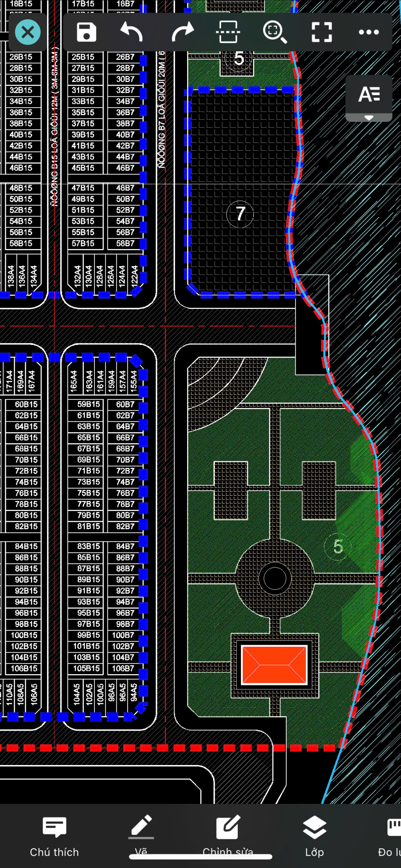
Task: Expand the text style panel
Action: 368,98
